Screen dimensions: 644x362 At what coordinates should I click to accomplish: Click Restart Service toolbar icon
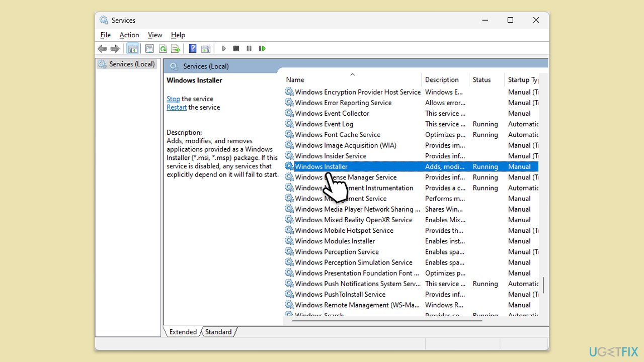pyautogui.click(x=262, y=49)
